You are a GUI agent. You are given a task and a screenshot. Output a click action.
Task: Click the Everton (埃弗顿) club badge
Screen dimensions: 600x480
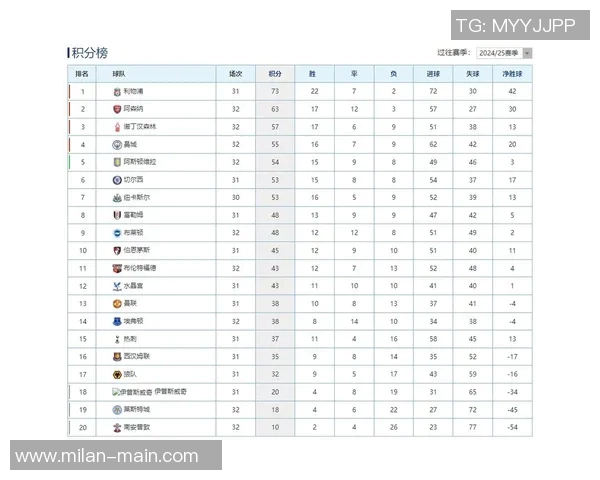116,321
